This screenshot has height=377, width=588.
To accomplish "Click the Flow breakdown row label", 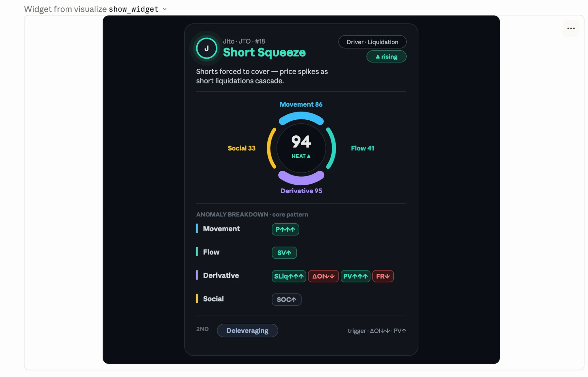I will pos(211,252).
